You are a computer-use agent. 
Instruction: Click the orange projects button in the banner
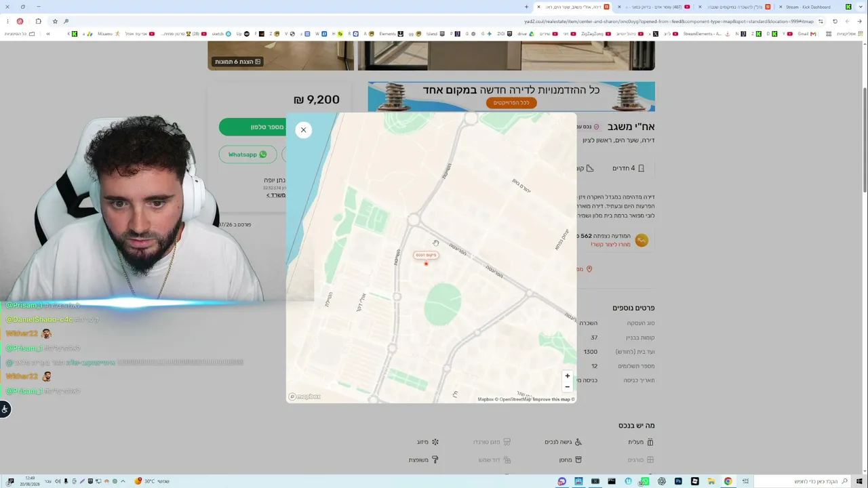pyautogui.click(x=511, y=103)
